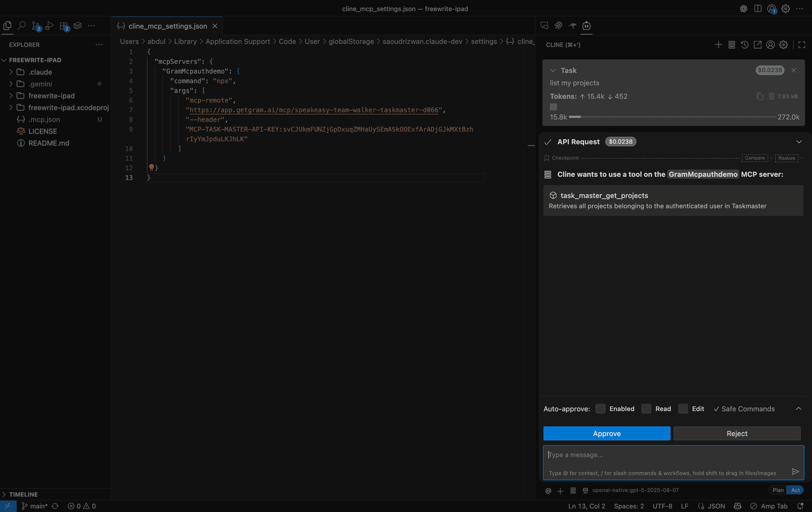Approve the task_master_get_projects tool request
812x512 pixels.
click(606, 433)
